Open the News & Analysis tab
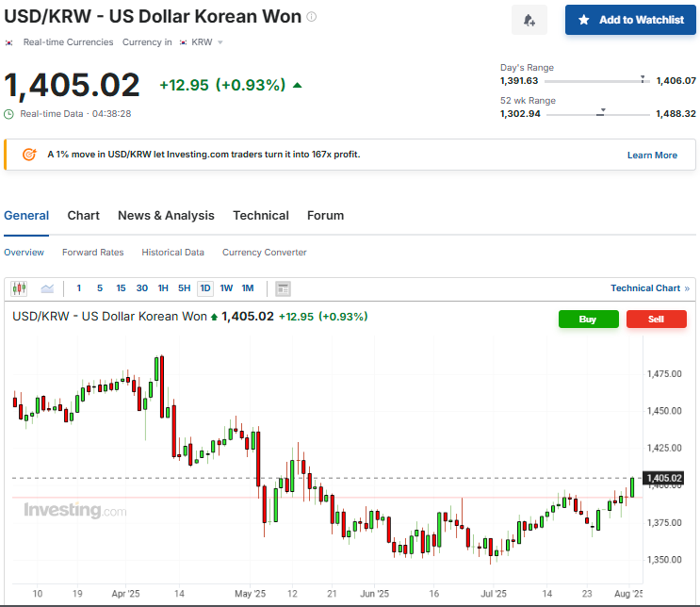Viewport: 700px width, 607px height. 166,216
